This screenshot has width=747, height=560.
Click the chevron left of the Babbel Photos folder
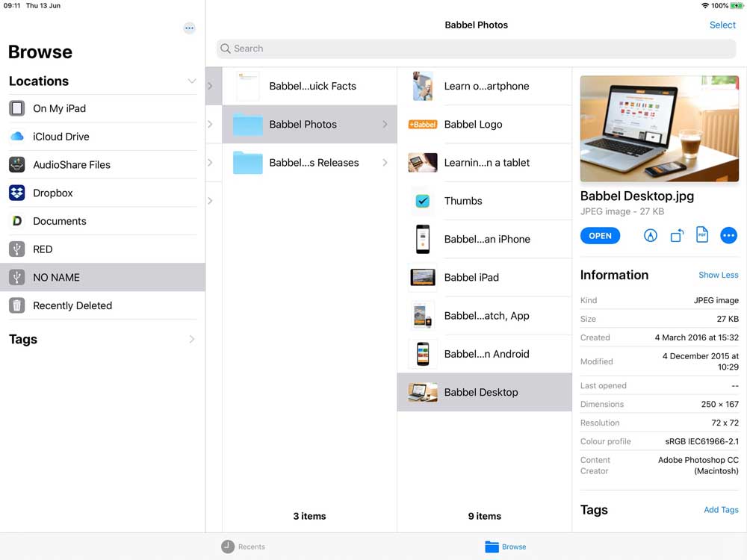[x=210, y=124]
